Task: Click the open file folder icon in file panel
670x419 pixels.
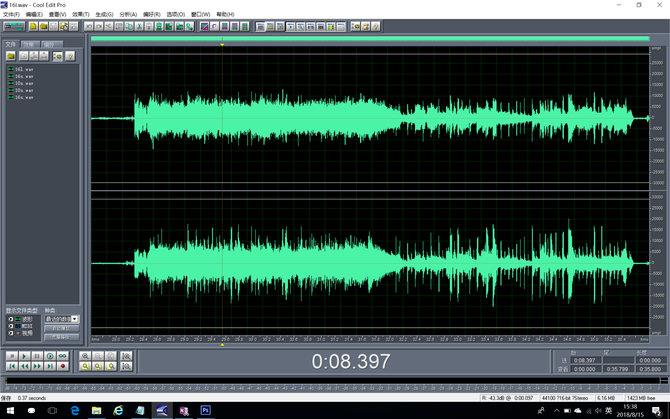Action: coord(10,55)
